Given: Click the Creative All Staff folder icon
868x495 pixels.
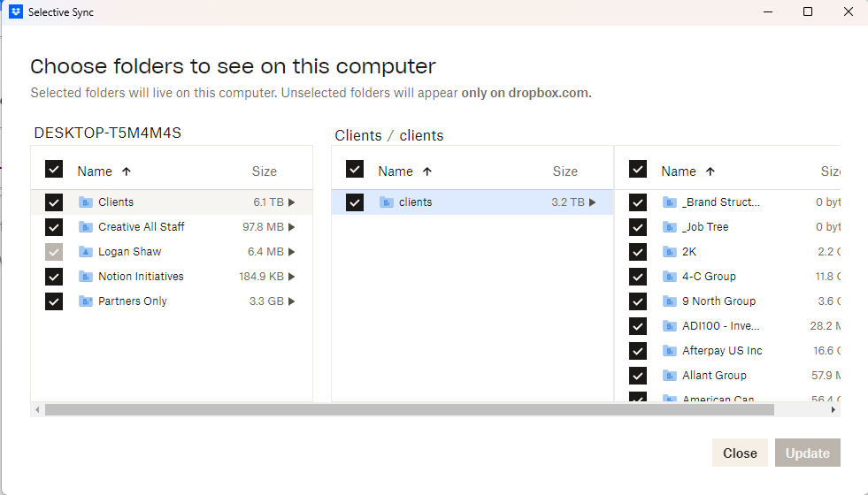Looking at the screenshot, I should pos(86,227).
